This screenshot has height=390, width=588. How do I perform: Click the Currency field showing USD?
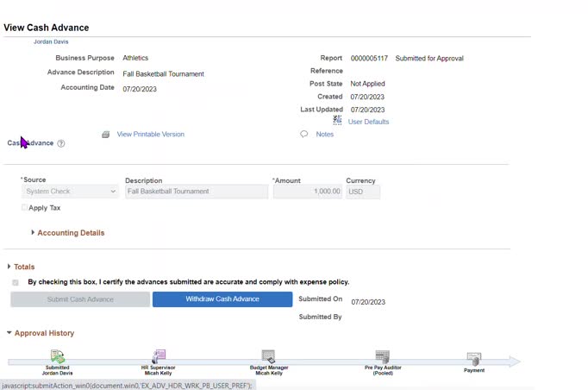363,192
